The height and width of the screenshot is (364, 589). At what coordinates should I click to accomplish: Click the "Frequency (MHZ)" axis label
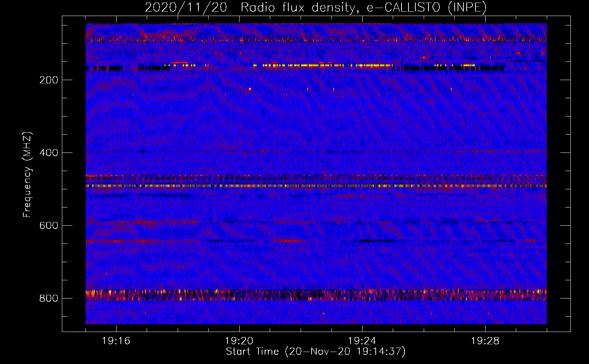[x=27, y=175]
